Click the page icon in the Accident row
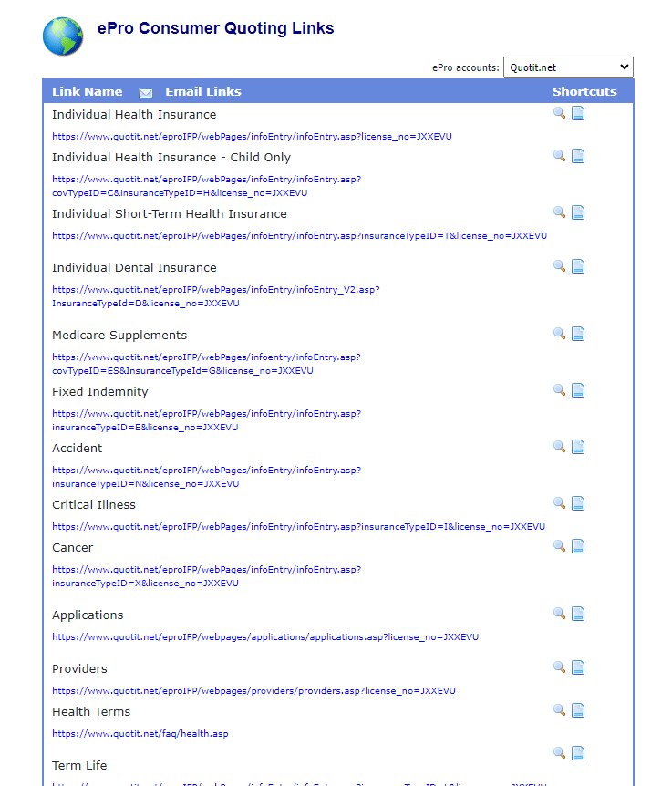672x786 pixels. (578, 447)
